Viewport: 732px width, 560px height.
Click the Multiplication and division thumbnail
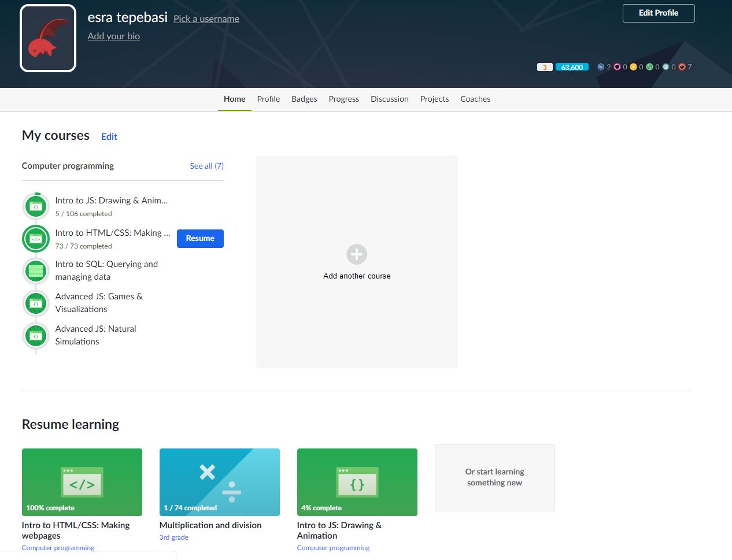(220, 482)
